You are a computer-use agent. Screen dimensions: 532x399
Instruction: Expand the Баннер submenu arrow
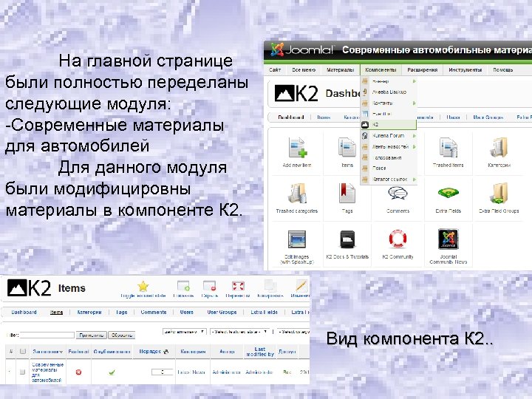point(415,81)
